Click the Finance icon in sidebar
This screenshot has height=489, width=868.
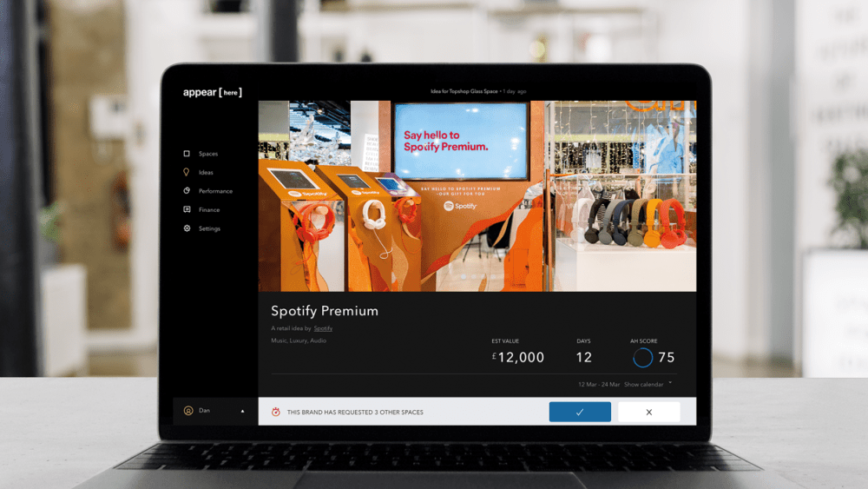[x=187, y=209]
